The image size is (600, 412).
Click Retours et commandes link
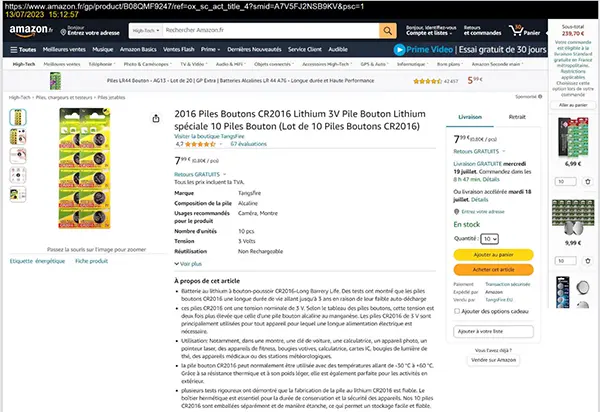tap(482, 31)
